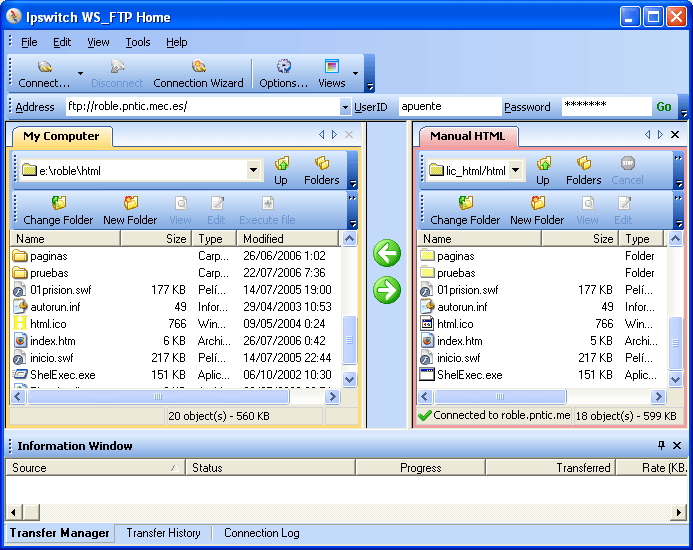Click the green left transfer arrow
Screen dimensions: 693x550
pyautogui.click(x=387, y=253)
